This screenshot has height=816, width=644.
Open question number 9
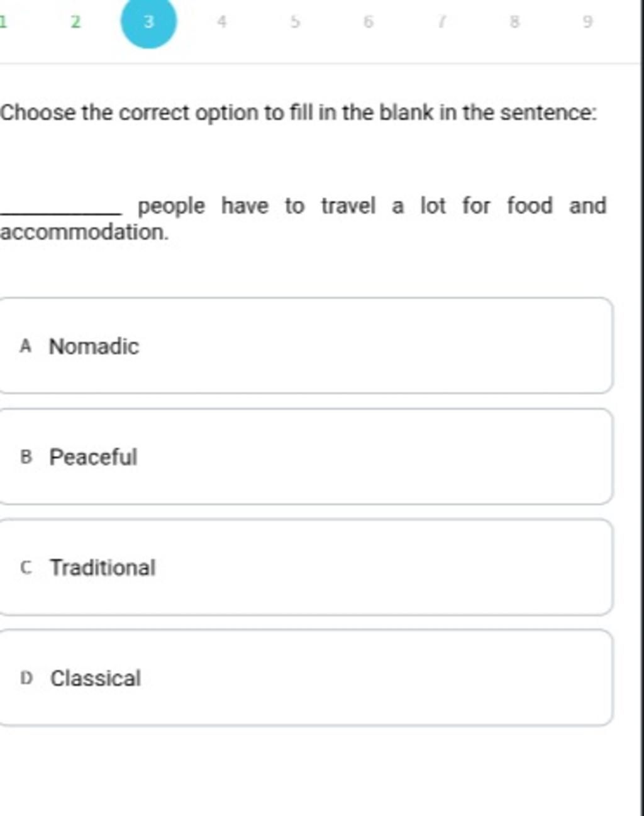(x=587, y=22)
